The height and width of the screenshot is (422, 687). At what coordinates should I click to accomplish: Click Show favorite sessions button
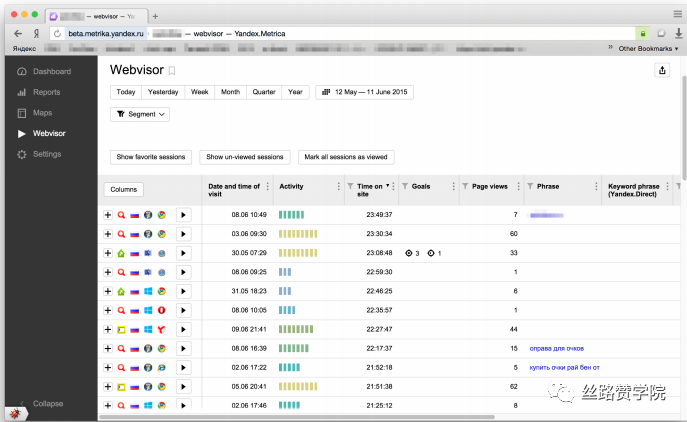click(x=151, y=157)
